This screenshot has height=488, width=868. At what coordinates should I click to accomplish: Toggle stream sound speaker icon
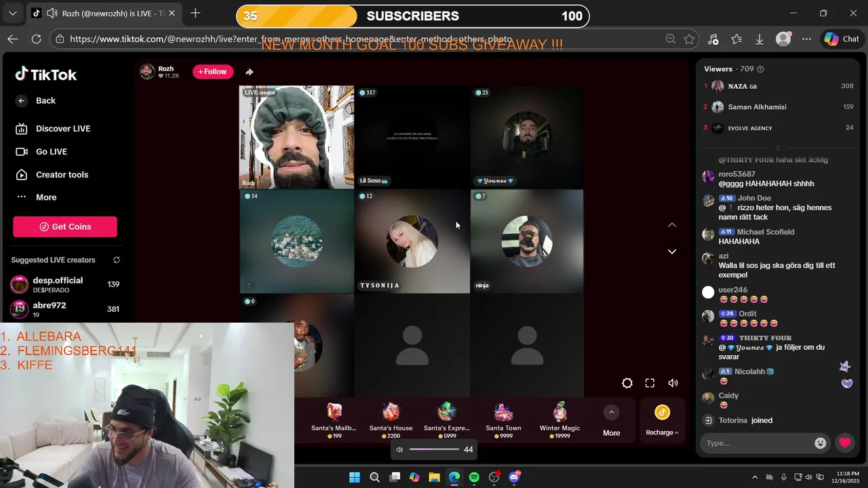pyautogui.click(x=673, y=383)
